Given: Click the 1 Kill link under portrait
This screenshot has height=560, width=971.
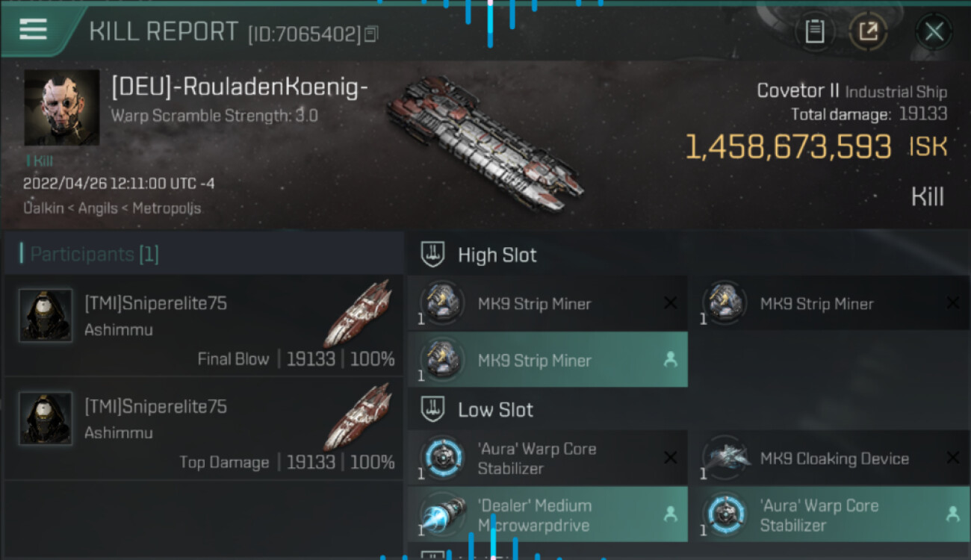Looking at the screenshot, I should tap(39, 161).
